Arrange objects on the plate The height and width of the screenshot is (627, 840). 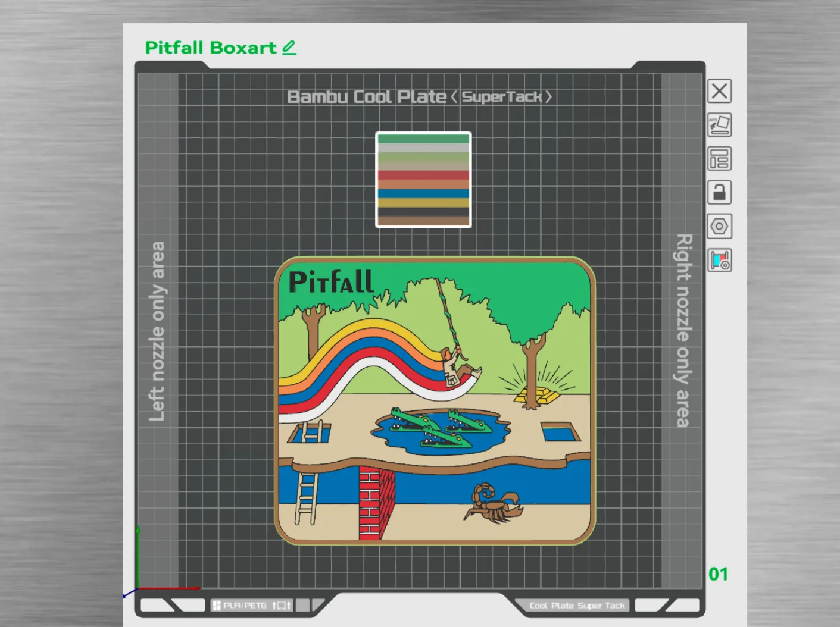719,159
